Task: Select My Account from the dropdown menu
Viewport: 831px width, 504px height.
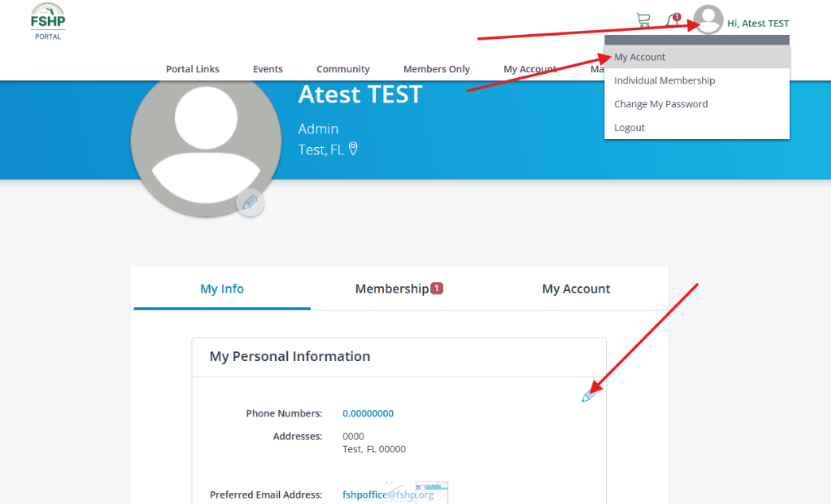Action: point(640,57)
